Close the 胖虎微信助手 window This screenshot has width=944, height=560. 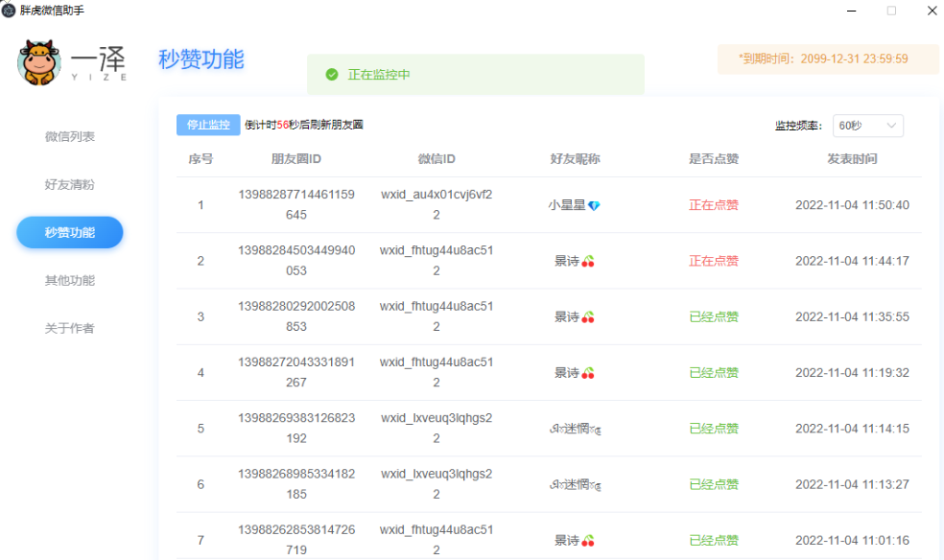coord(932,11)
